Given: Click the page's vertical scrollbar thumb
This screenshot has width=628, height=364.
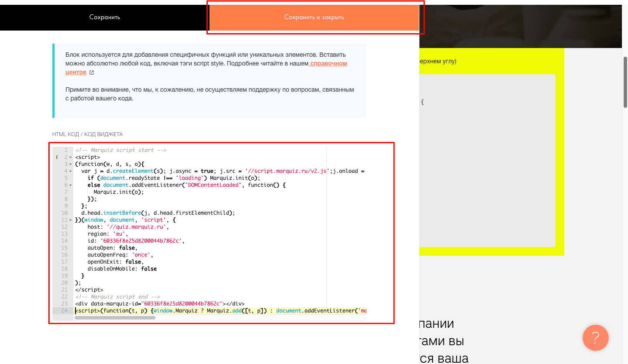Looking at the screenshot, I should 625,82.
